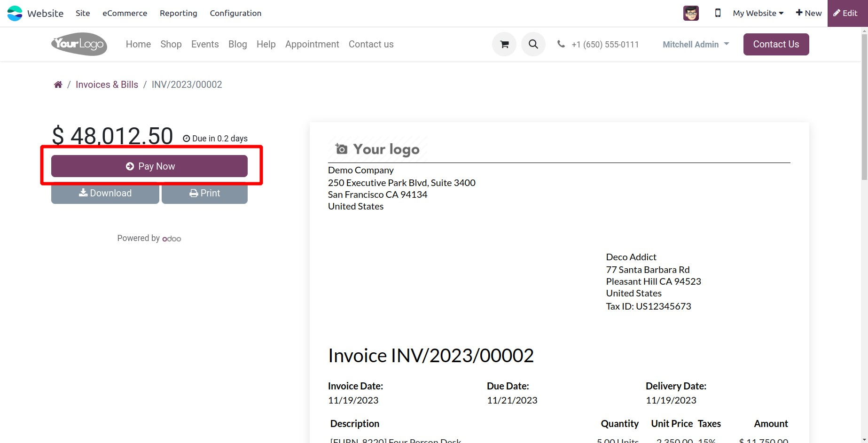Screen dimensions: 868x443
Task: Open the My Website switcher dropdown
Action: pos(758,13)
